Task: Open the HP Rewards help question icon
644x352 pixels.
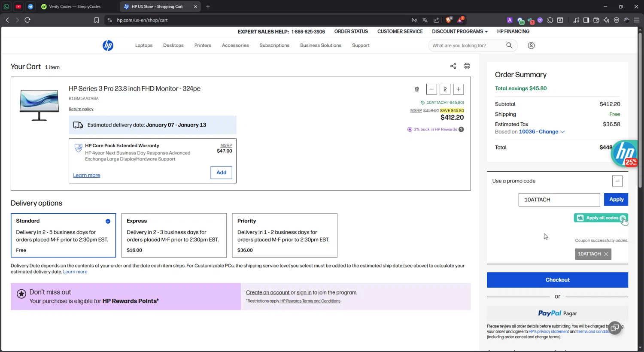Action: (x=461, y=130)
